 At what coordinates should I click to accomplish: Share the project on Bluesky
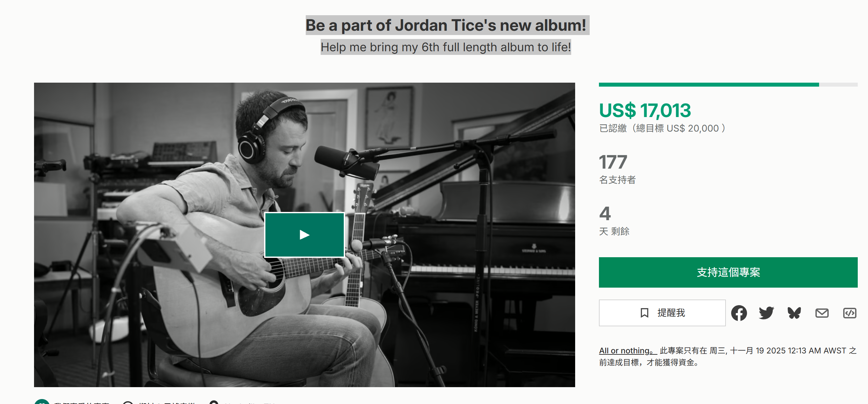794,313
